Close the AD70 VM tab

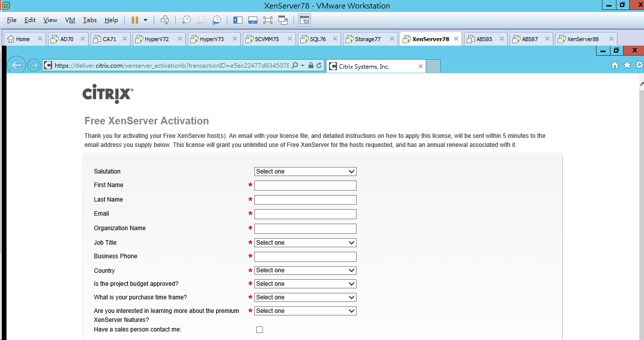coord(82,39)
